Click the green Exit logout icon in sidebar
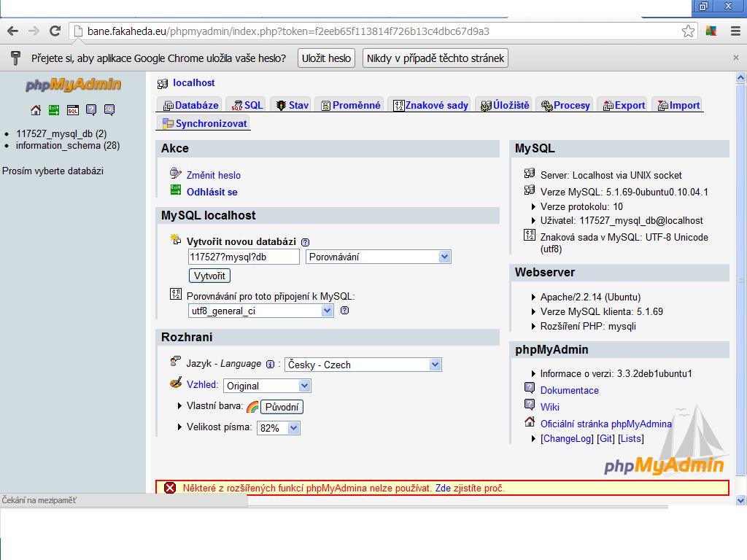 pos(54,111)
